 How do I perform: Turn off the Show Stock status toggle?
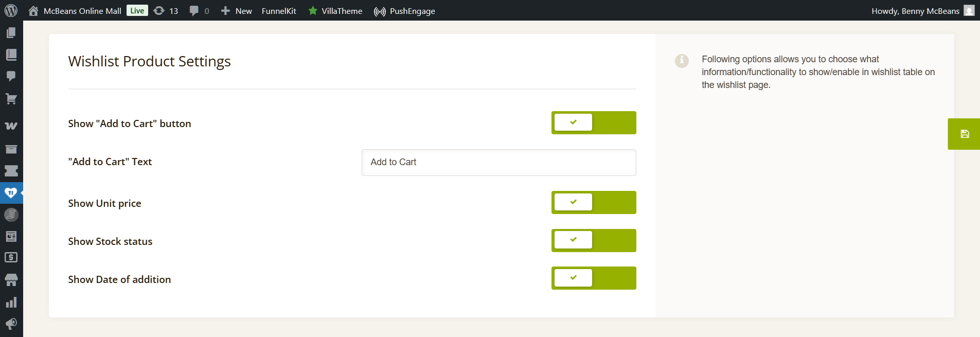593,240
